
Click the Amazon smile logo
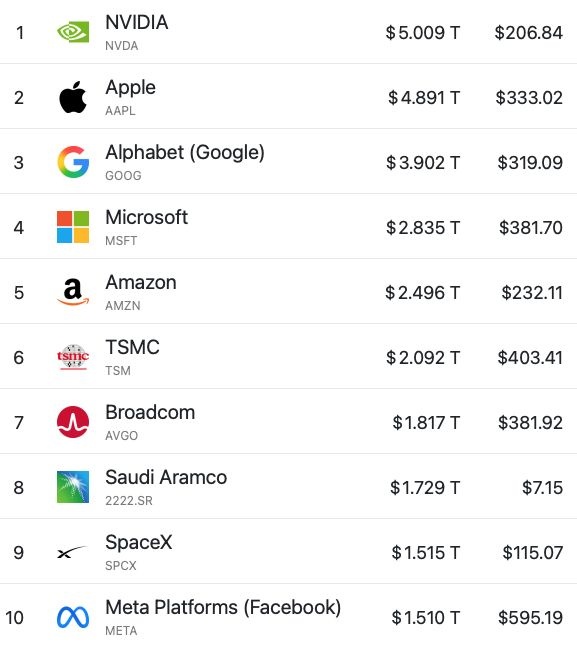coord(73,292)
